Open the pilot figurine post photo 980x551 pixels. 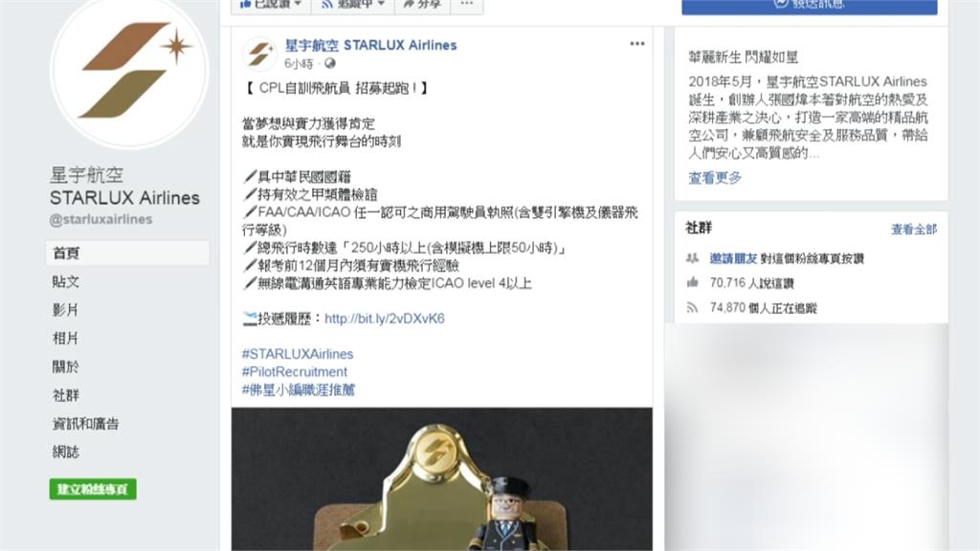coord(442,479)
